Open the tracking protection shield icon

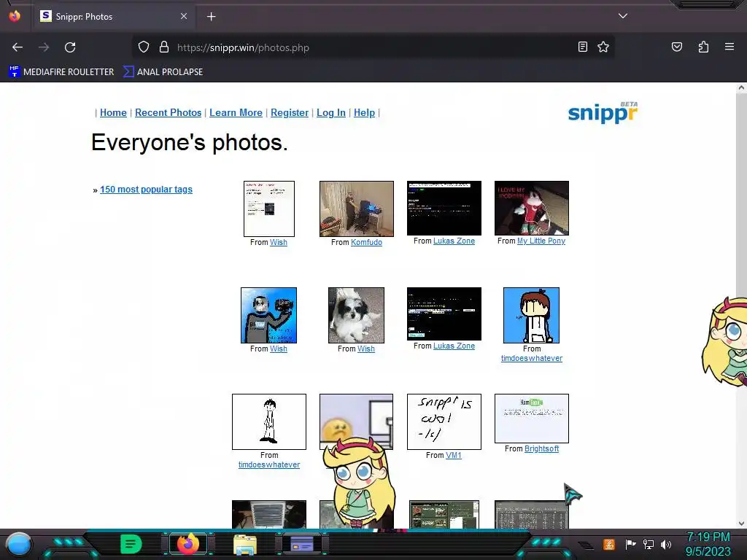144,47
